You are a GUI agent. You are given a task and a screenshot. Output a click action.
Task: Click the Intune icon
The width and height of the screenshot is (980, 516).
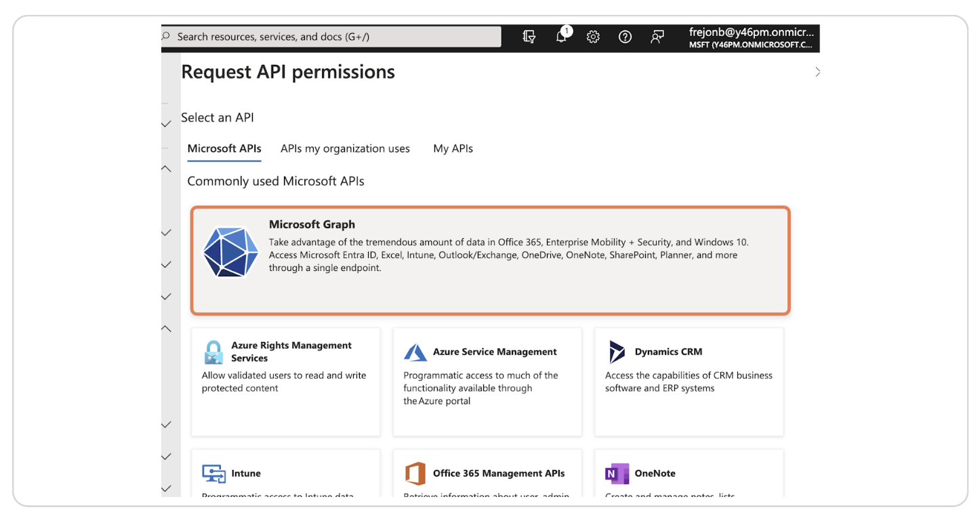[213, 473]
